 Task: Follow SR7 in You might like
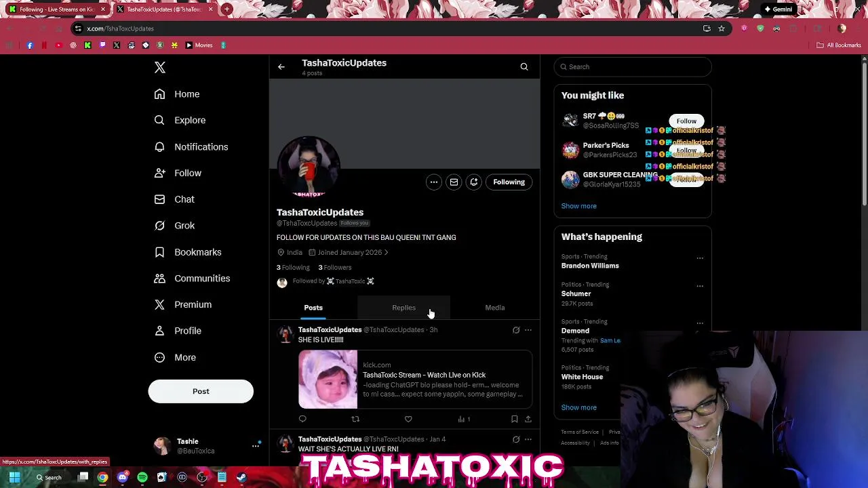click(x=686, y=121)
